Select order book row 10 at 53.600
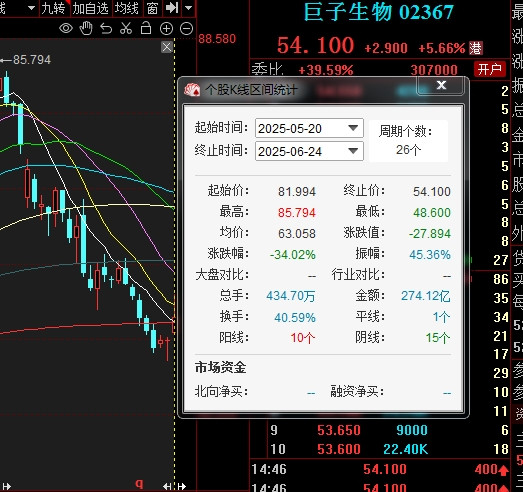The image size is (523, 492). pyautogui.click(x=349, y=449)
